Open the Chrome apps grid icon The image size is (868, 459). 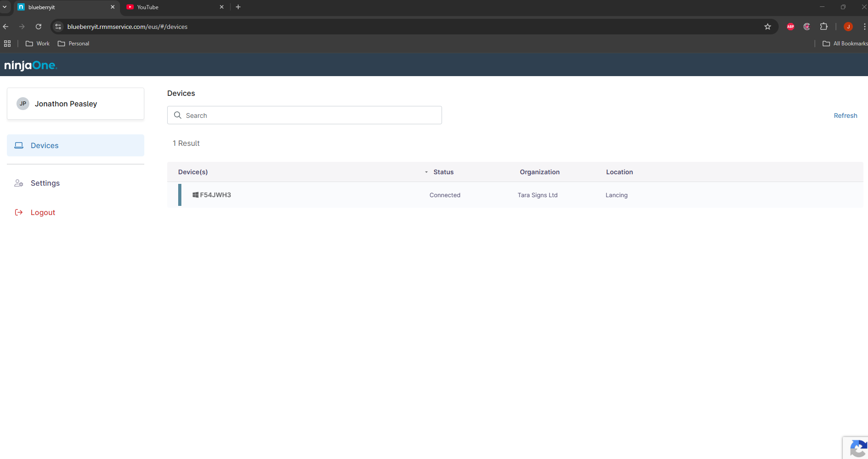(x=7, y=44)
